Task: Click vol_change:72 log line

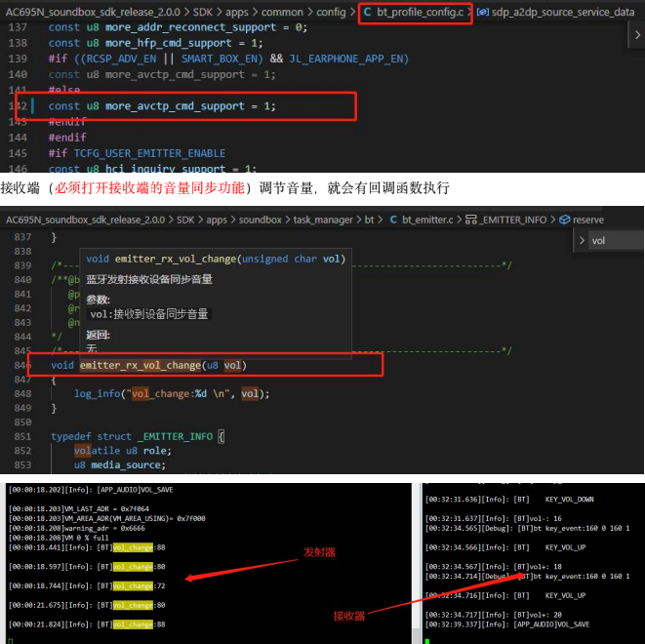Action: click(x=87, y=586)
